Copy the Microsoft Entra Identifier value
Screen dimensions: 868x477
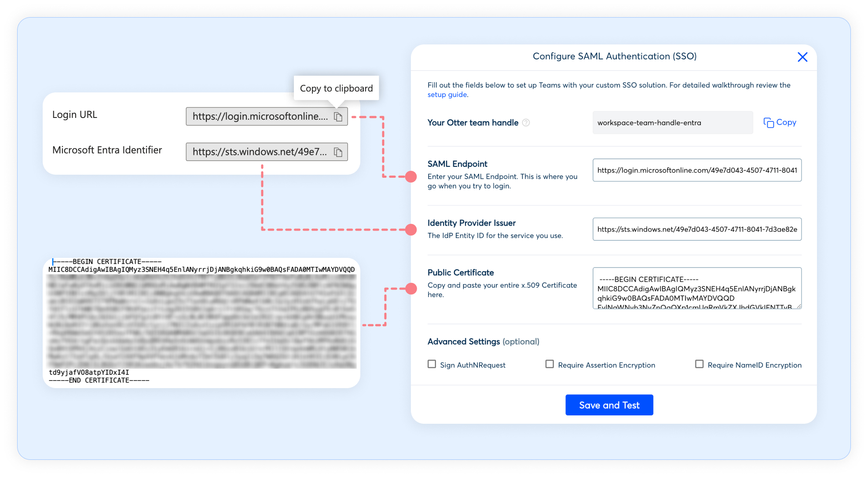coord(338,152)
